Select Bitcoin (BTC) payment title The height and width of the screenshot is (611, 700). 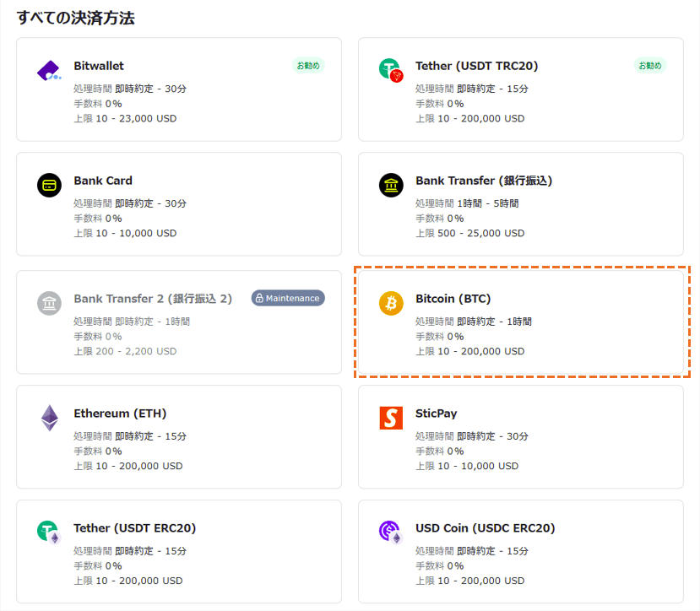click(453, 298)
